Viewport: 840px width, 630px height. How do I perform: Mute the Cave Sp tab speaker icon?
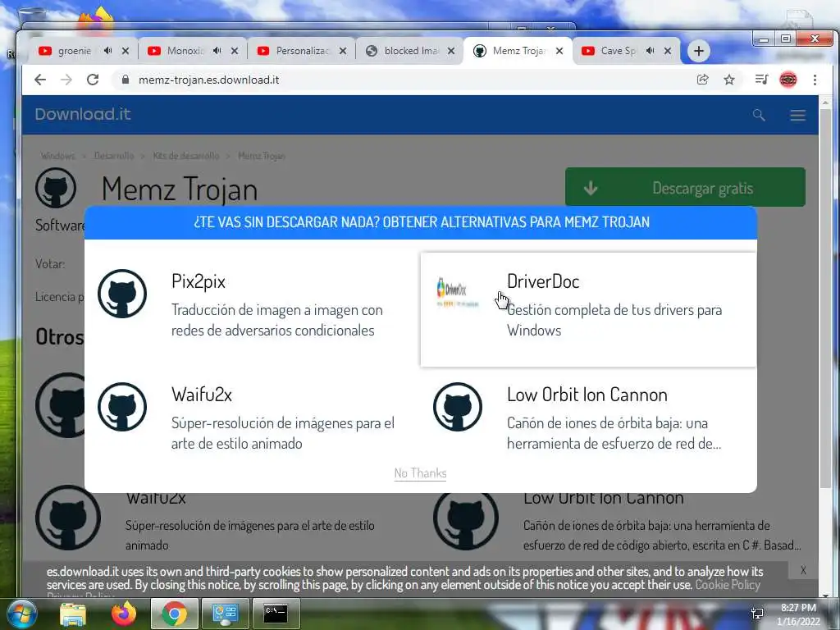650,50
